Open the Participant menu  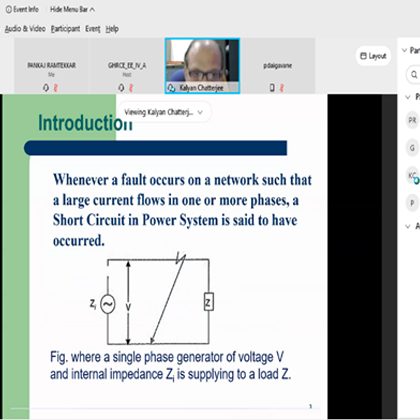coord(65,29)
